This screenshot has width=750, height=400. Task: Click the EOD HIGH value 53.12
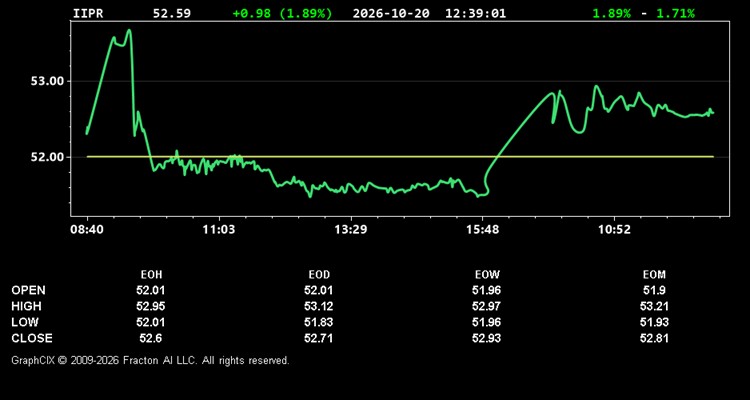[x=319, y=306]
